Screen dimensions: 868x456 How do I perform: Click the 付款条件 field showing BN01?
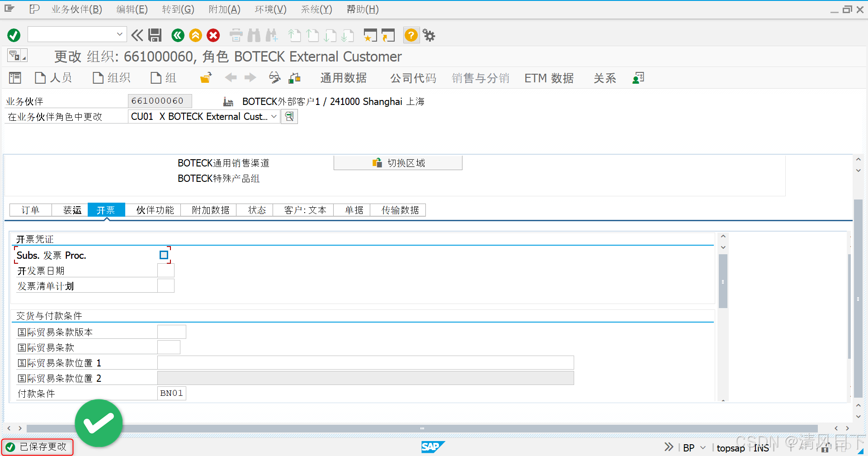171,393
